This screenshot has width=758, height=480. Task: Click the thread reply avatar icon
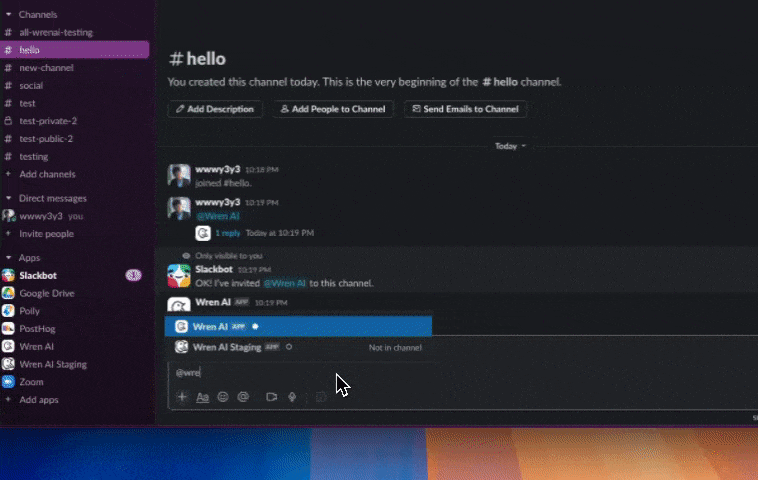(203, 233)
